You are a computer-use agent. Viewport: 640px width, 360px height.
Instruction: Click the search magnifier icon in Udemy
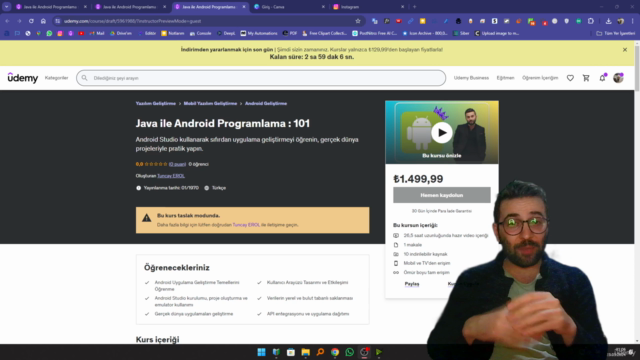[84, 78]
